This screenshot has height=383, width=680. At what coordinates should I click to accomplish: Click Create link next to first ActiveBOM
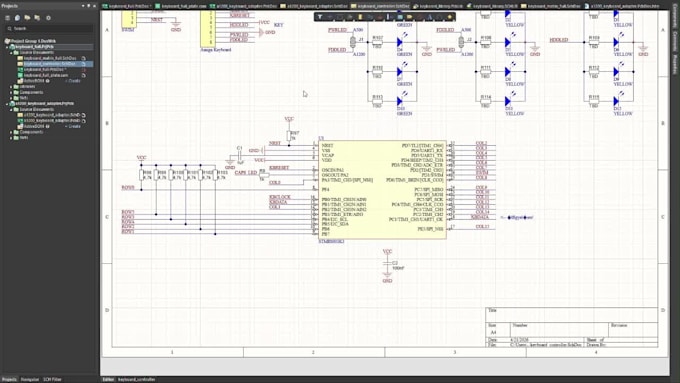(74, 81)
